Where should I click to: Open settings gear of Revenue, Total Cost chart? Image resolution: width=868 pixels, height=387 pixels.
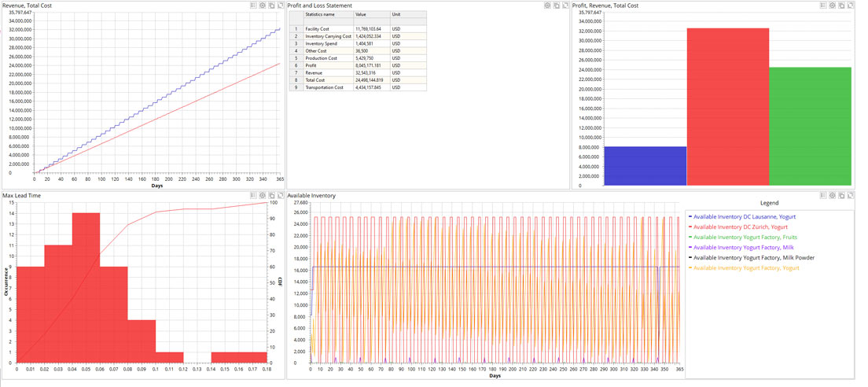(x=263, y=6)
